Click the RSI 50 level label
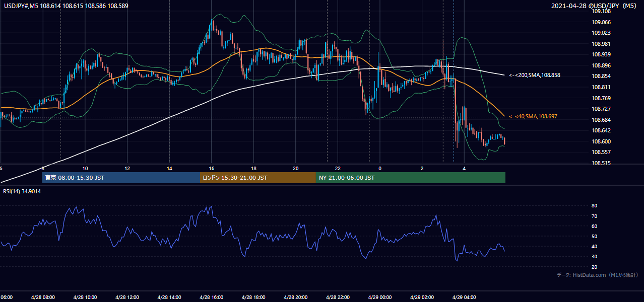The height and width of the screenshot is (302, 644). [x=595, y=236]
